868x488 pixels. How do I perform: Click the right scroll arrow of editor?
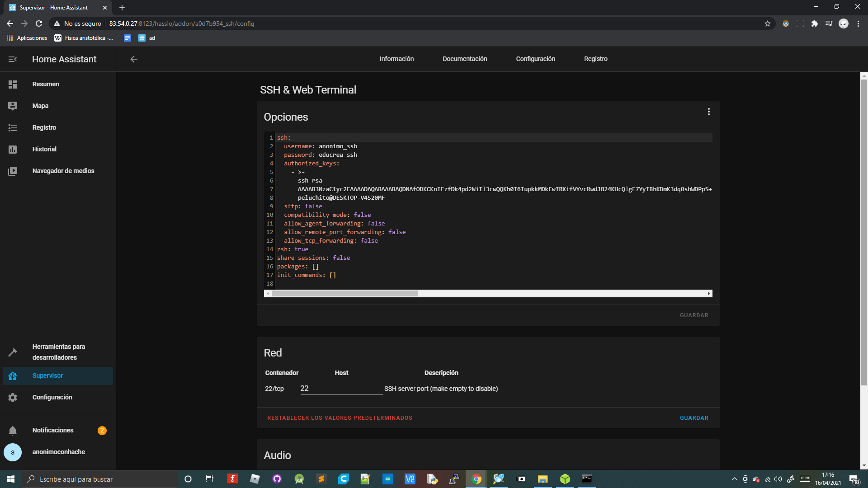(x=708, y=294)
